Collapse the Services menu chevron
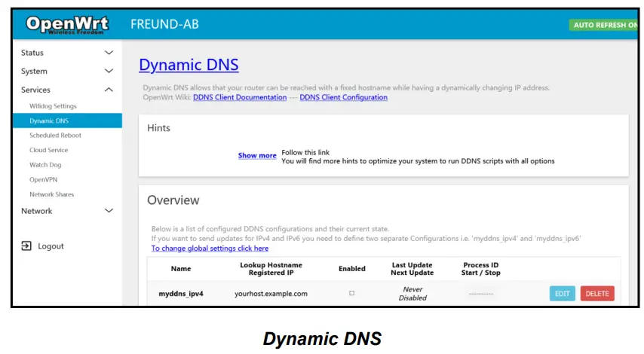This screenshot has width=644, height=354. pyautogui.click(x=109, y=90)
